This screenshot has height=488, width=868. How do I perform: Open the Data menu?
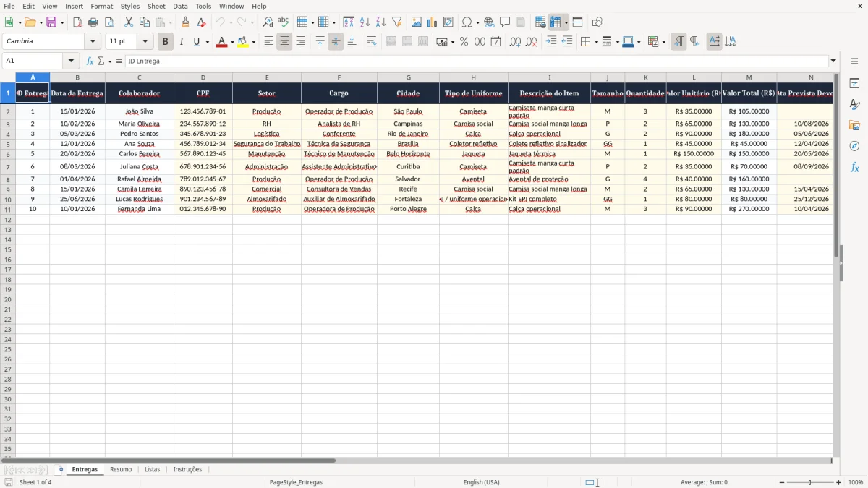pyautogui.click(x=180, y=6)
